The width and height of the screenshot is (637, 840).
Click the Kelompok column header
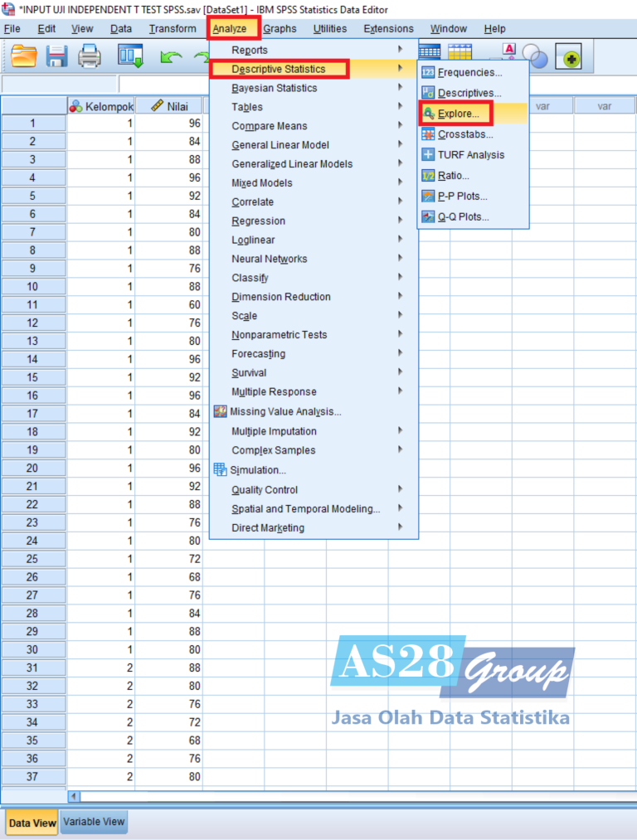pos(101,105)
